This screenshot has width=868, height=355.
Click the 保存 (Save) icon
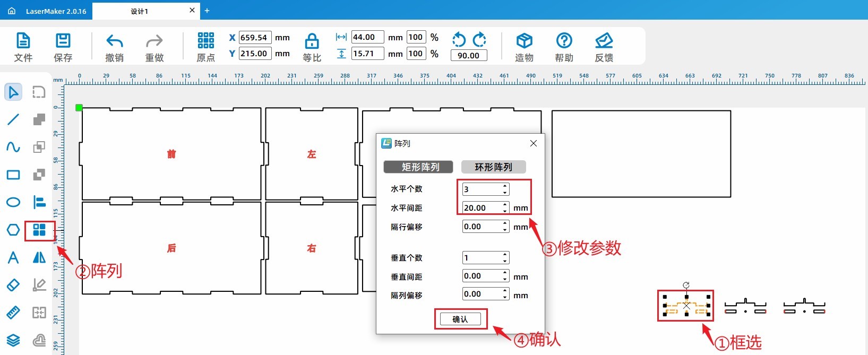63,40
